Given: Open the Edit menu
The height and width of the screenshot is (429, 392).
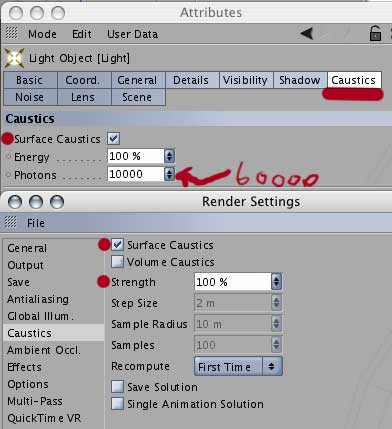Looking at the screenshot, I should tap(82, 34).
